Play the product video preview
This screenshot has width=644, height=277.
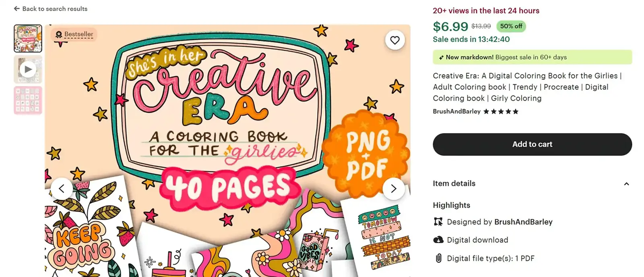pyautogui.click(x=28, y=69)
